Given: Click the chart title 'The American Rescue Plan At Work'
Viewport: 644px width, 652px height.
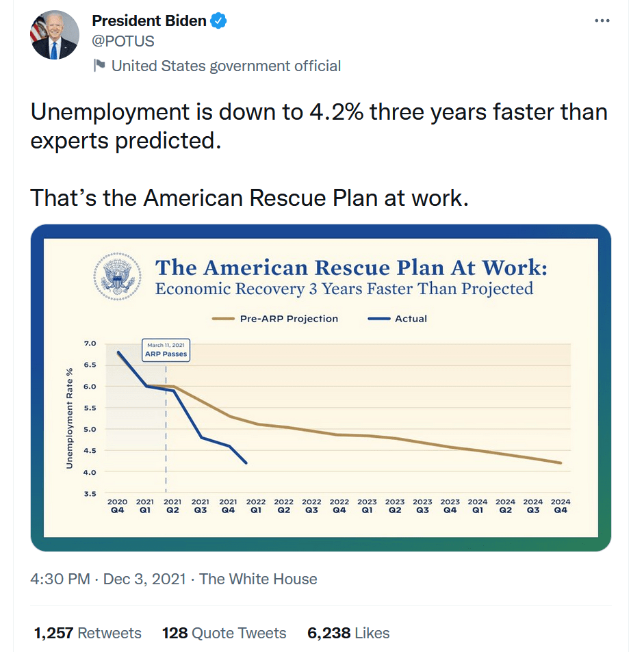Looking at the screenshot, I should tap(352, 267).
